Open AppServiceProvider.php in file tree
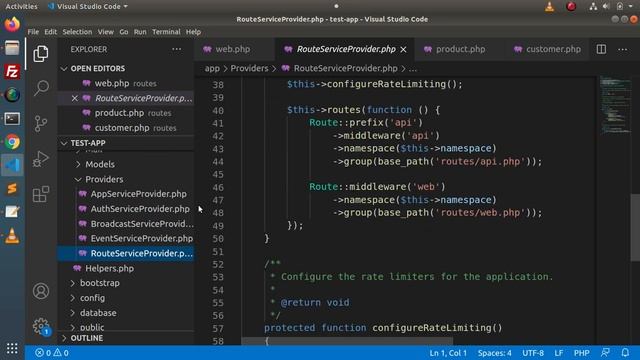Viewport: 640px width, 360px height. click(x=126, y=194)
